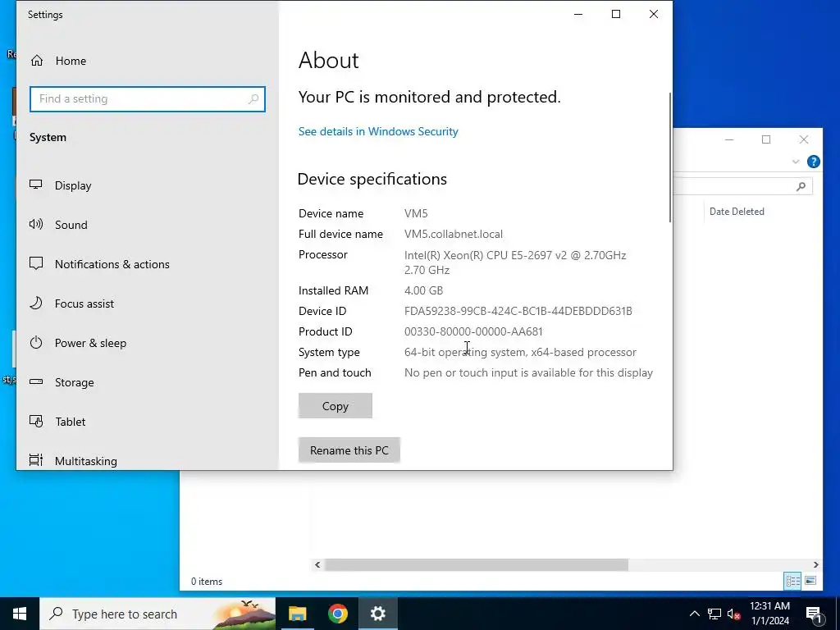The image size is (840, 630).
Task: Maximize the Settings window
Action: pyautogui.click(x=616, y=15)
